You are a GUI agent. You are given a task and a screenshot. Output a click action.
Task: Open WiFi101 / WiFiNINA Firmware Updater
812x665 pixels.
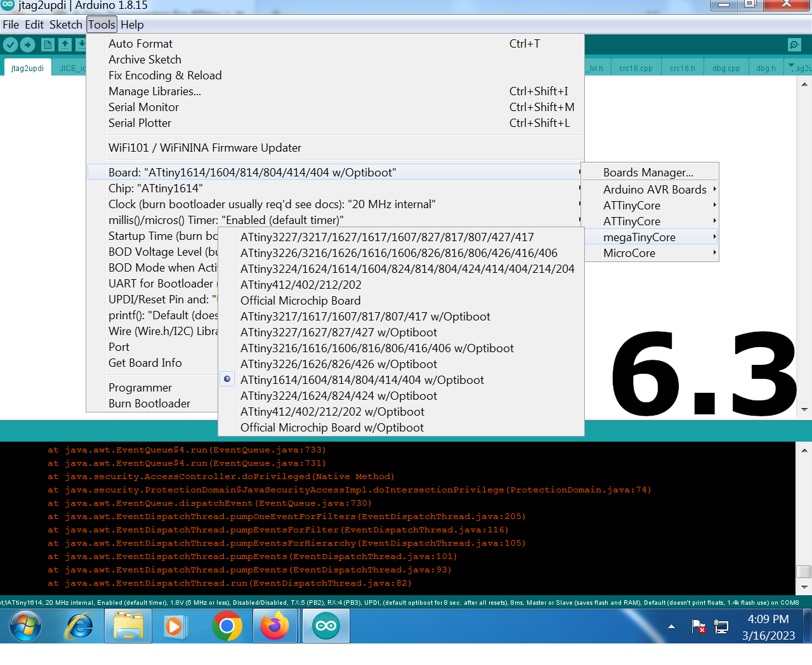[335, 148]
